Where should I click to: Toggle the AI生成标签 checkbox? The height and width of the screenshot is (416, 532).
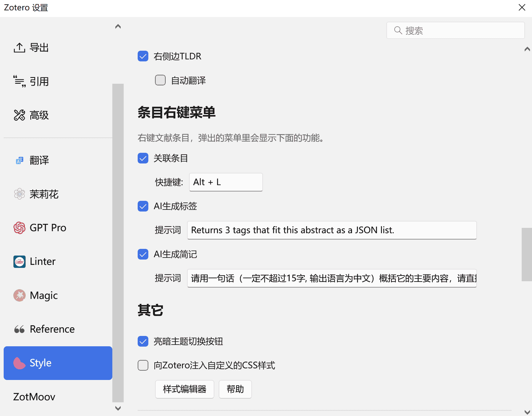click(143, 206)
